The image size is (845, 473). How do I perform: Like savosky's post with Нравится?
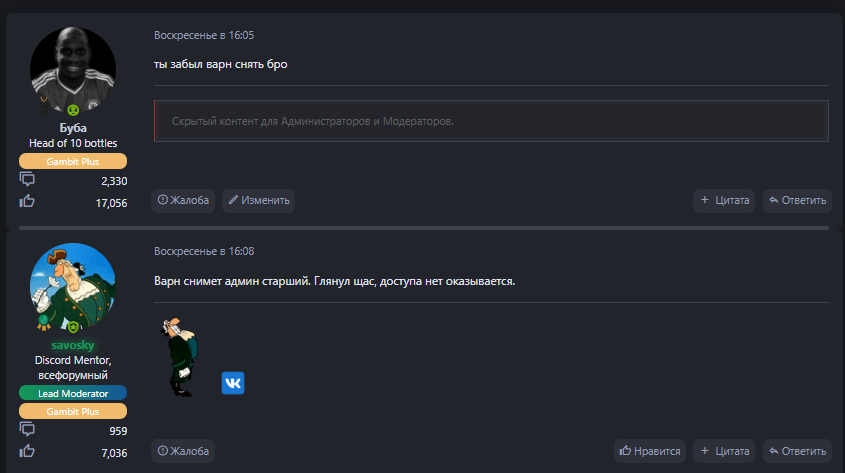click(x=650, y=451)
